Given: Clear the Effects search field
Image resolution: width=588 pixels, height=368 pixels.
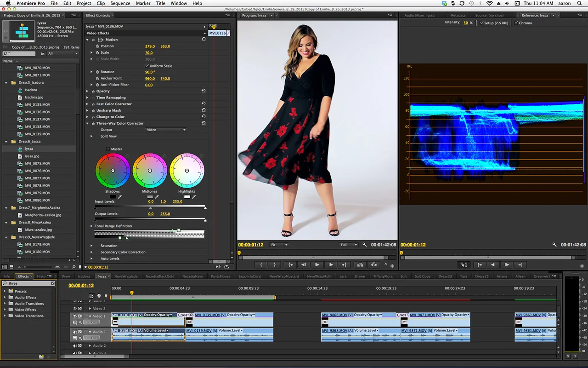Looking at the screenshot, I should (52, 283).
